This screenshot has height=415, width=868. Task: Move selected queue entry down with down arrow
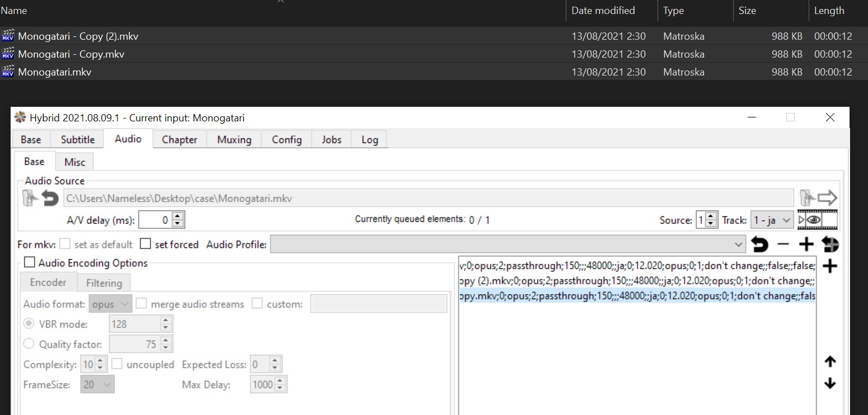coord(830,384)
